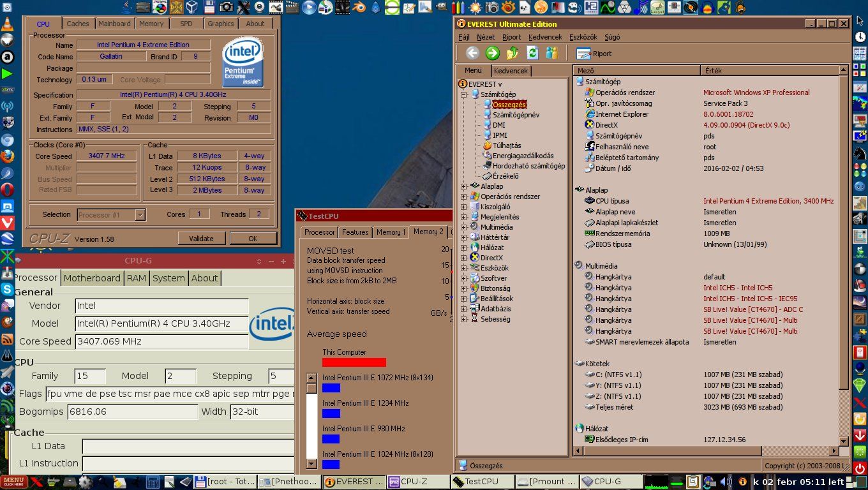Expand the DirectX tree node

[464, 258]
